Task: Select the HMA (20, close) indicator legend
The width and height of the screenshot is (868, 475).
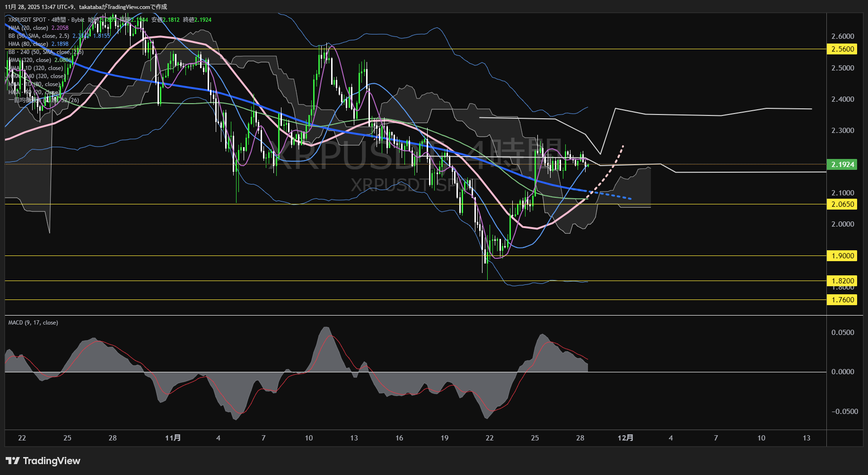Action: coord(28,28)
